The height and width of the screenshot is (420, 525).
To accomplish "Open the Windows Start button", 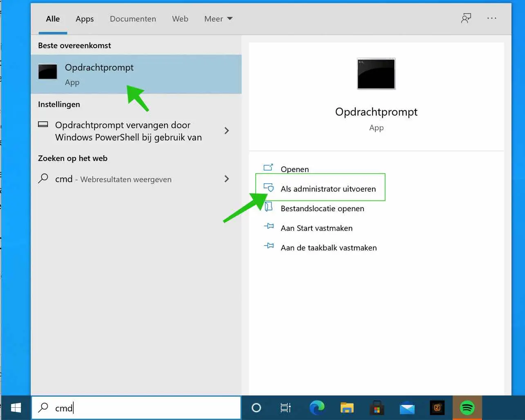I will (x=16, y=408).
